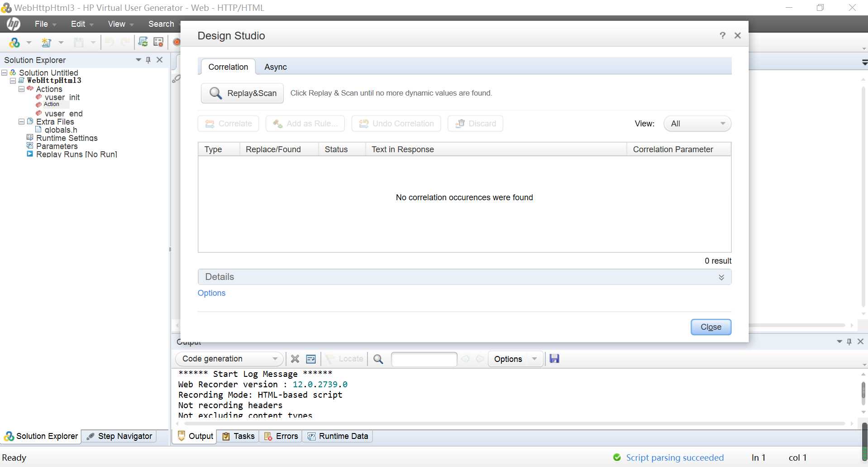This screenshot has height=467, width=868.
Task: Open the add solution dropdown arrow
Action: (29, 43)
